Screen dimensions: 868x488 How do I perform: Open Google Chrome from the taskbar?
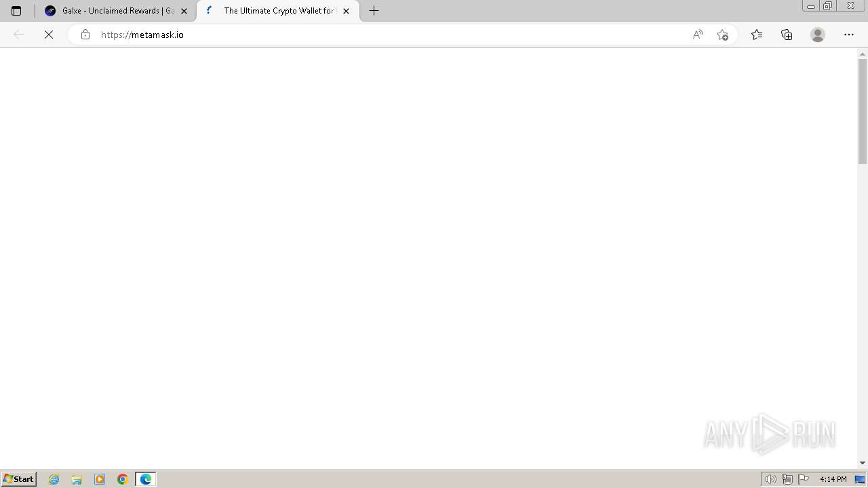point(123,479)
